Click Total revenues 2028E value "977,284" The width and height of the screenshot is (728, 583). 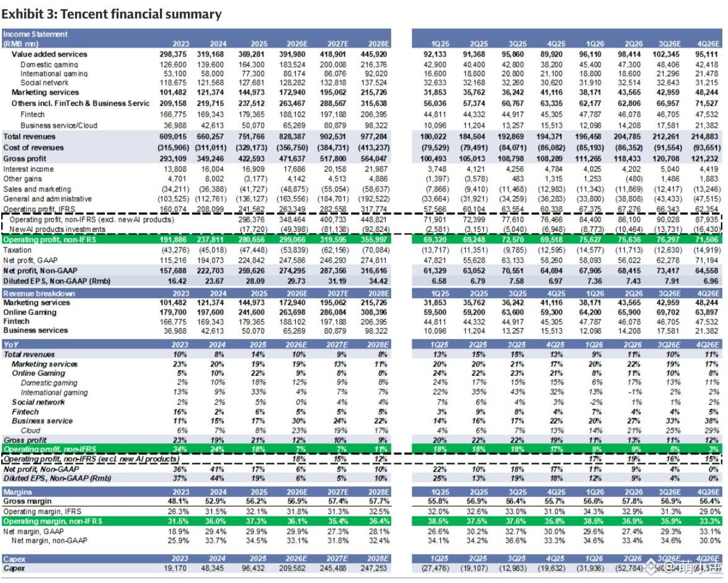[374, 136]
